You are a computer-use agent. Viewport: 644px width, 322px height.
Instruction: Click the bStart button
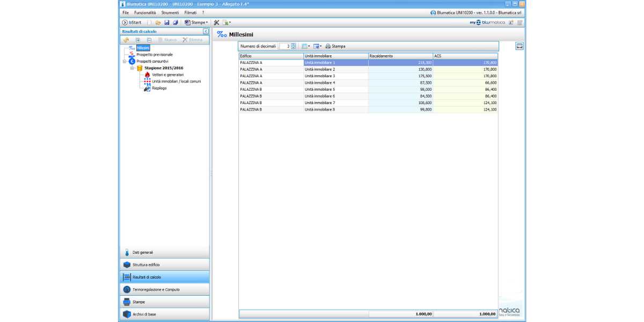[x=131, y=23]
